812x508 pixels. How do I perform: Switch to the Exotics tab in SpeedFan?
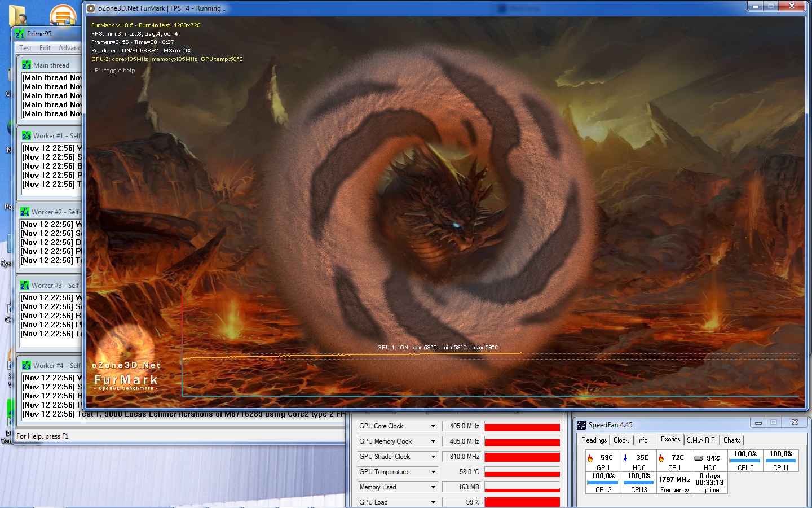[670, 439]
